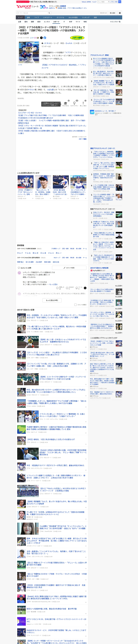The height and width of the screenshot is (644, 138).
Task: Select the 国際 category tab
Action: pos(32,22)
